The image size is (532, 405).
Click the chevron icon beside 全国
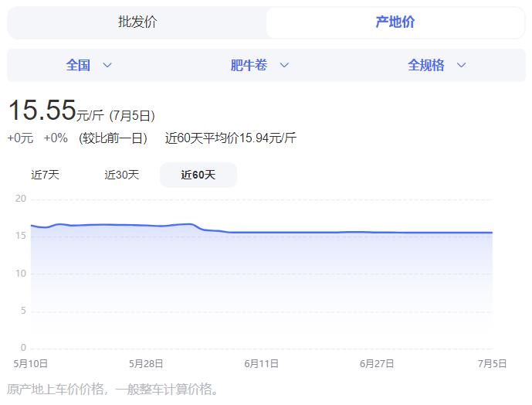(x=107, y=66)
